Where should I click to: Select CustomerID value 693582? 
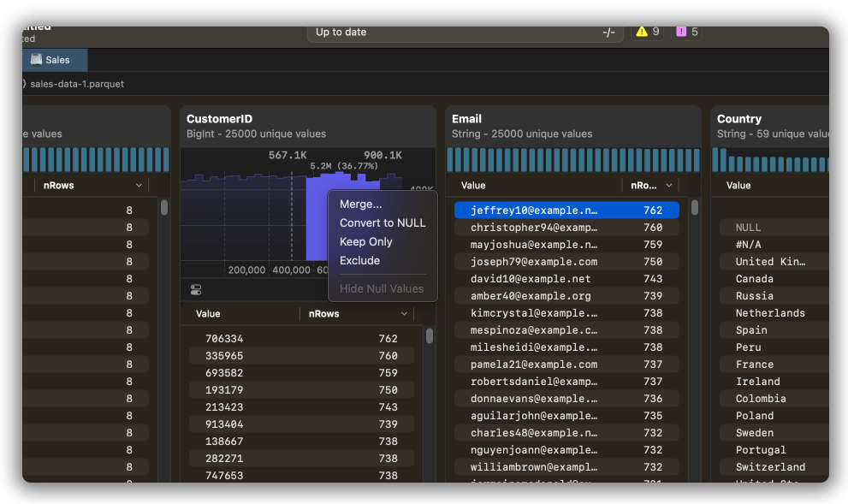[301, 373]
